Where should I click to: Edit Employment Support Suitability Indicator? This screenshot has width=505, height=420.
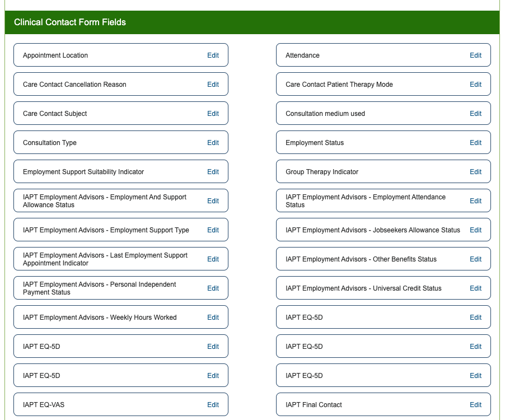[x=213, y=172]
